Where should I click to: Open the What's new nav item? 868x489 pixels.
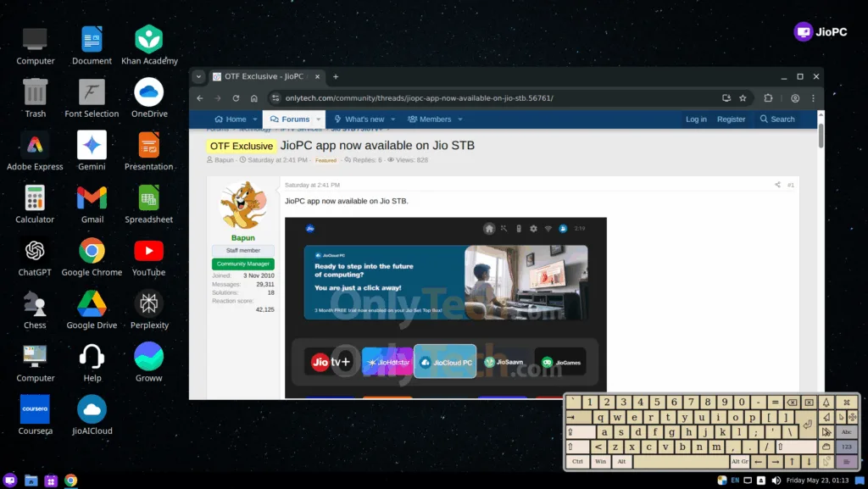point(359,119)
